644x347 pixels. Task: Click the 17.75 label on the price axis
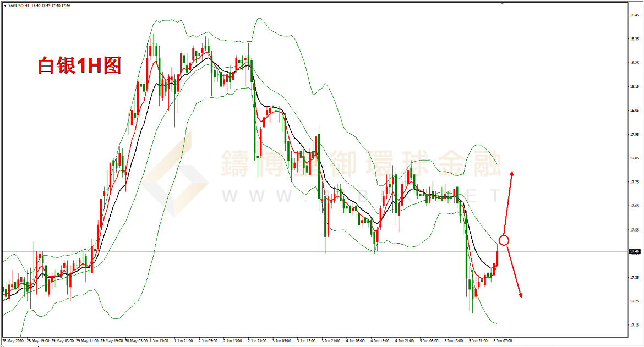635,182
